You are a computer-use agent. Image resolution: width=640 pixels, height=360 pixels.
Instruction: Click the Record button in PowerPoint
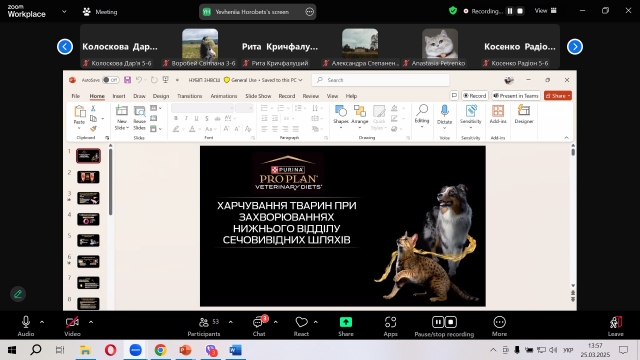point(475,96)
